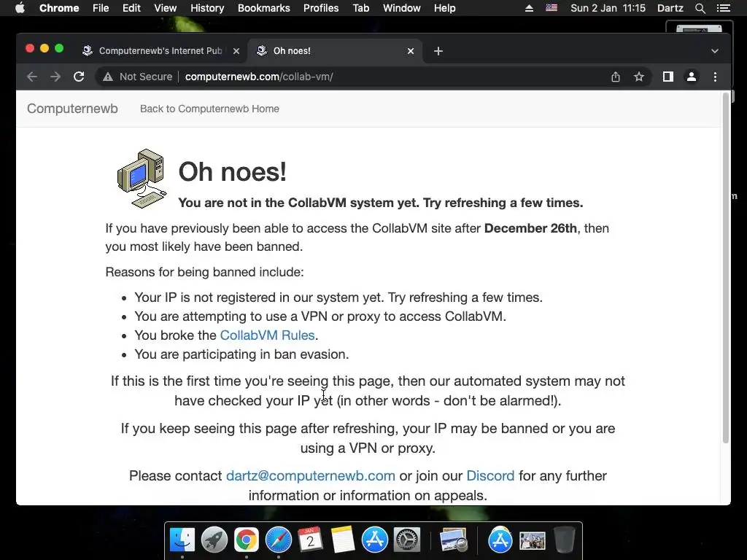The width and height of the screenshot is (747, 560).
Task: Share this page via the share icon
Action: pos(616,77)
